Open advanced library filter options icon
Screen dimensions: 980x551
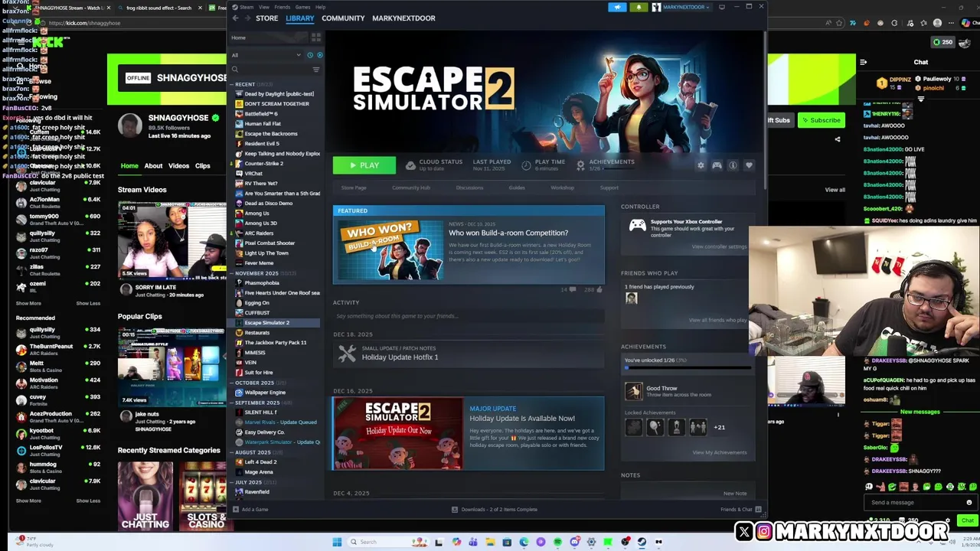tap(316, 70)
